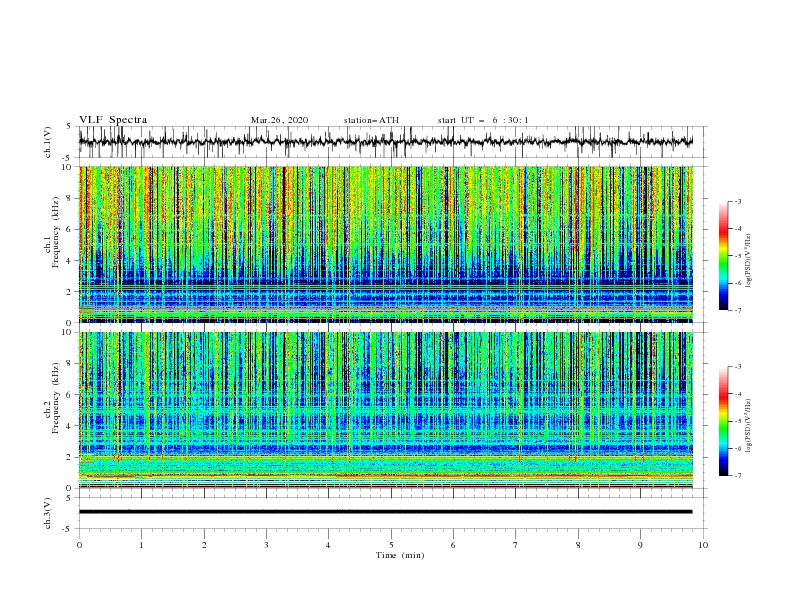
Task: Click the "start UT = 6 :30: 1" text
Action: tap(483, 120)
